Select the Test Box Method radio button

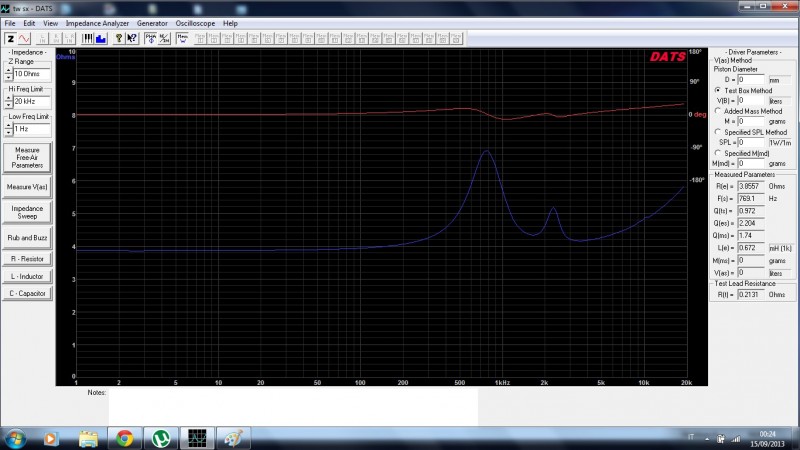click(718, 90)
